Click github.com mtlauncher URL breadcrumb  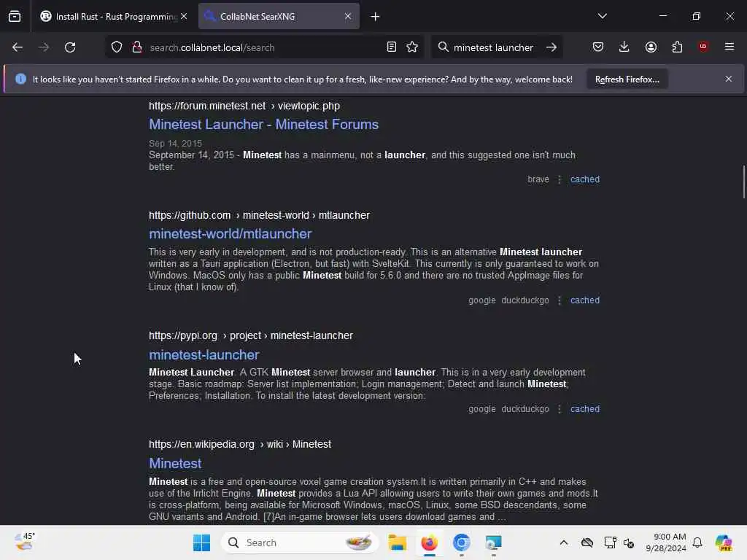pyautogui.click(x=259, y=215)
